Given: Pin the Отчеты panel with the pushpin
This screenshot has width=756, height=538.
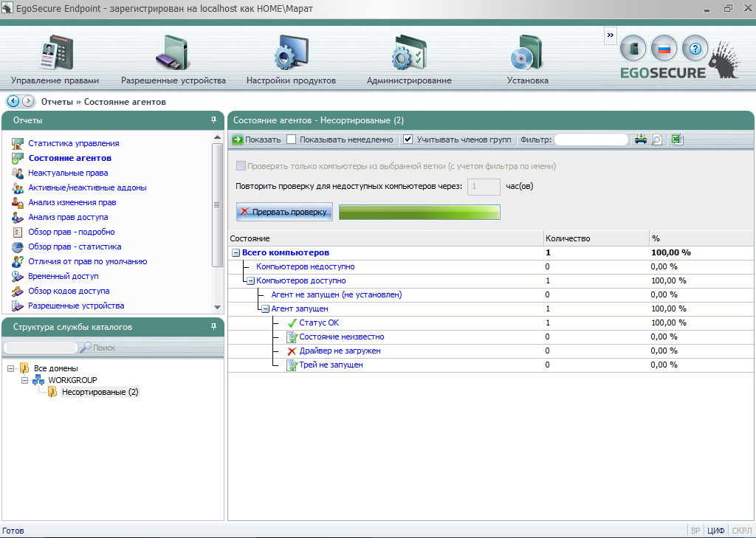Looking at the screenshot, I should [x=214, y=120].
